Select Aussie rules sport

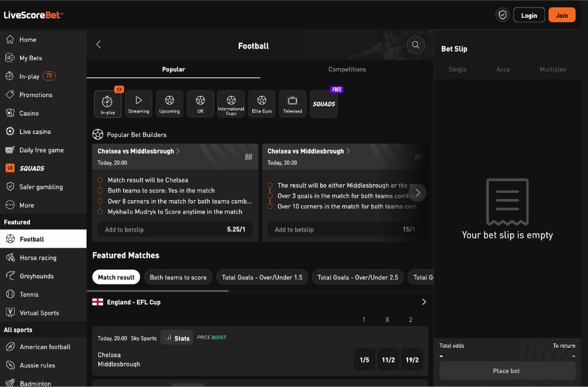pyautogui.click(x=43, y=365)
